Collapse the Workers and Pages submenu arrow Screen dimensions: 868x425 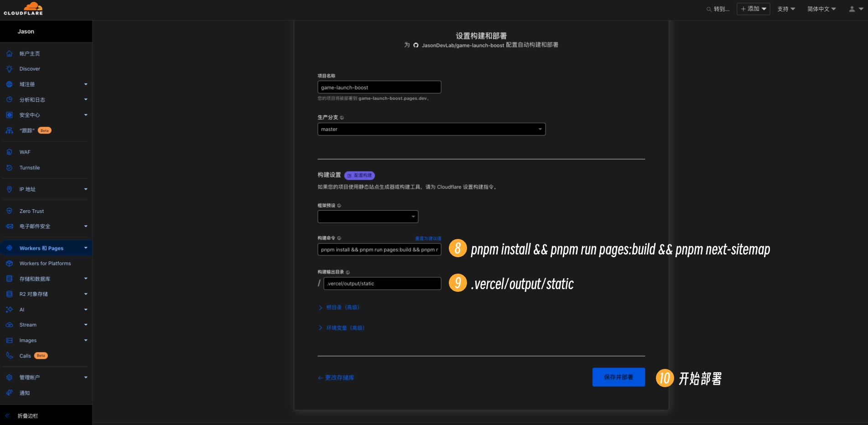click(86, 248)
